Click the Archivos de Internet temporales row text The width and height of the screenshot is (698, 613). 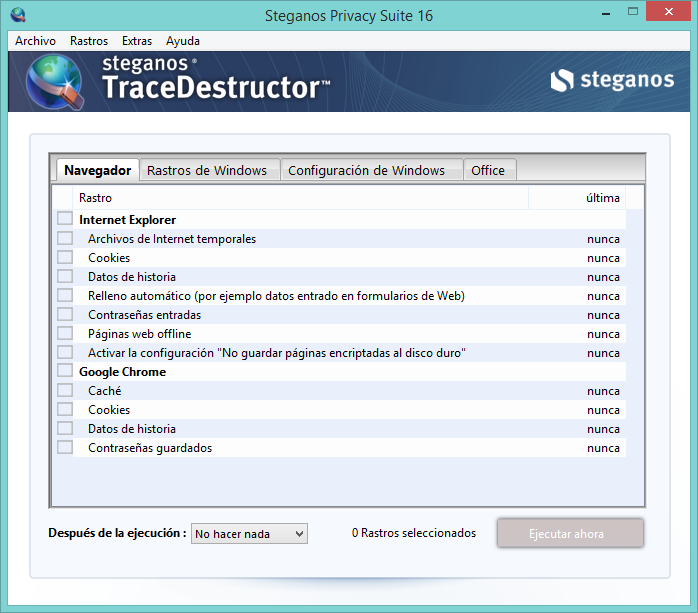pos(172,239)
